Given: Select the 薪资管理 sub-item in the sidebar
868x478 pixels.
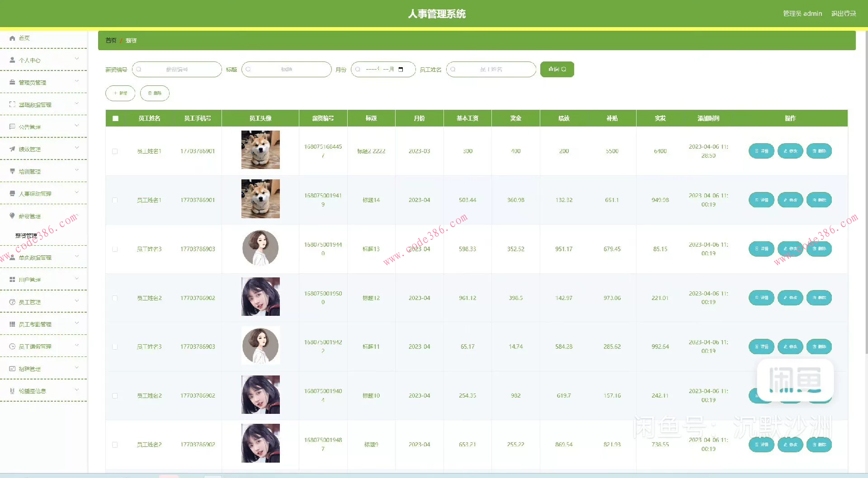Looking at the screenshot, I should pos(26,236).
